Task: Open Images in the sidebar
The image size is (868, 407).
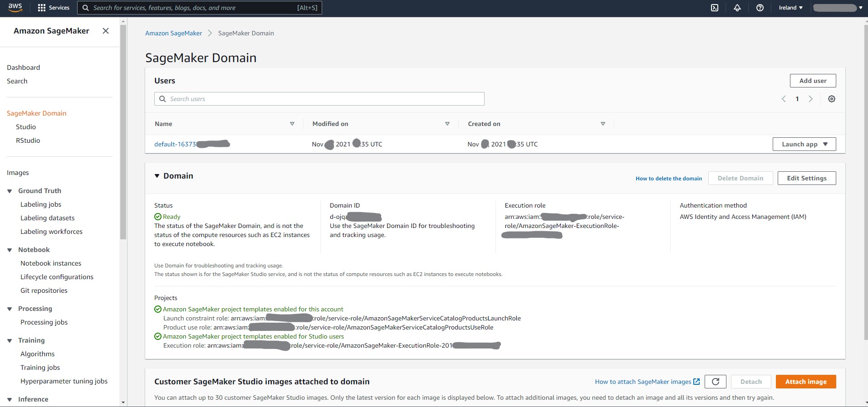Action: [x=18, y=173]
